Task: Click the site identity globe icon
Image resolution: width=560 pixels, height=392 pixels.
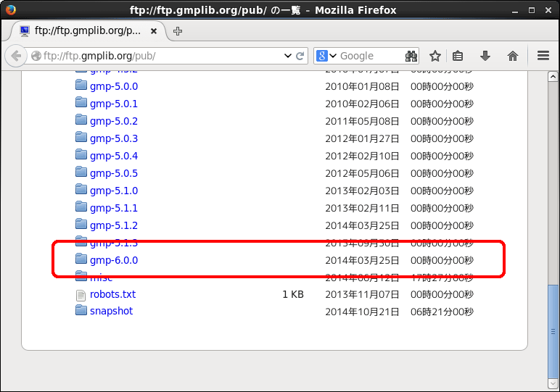Action: point(36,56)
